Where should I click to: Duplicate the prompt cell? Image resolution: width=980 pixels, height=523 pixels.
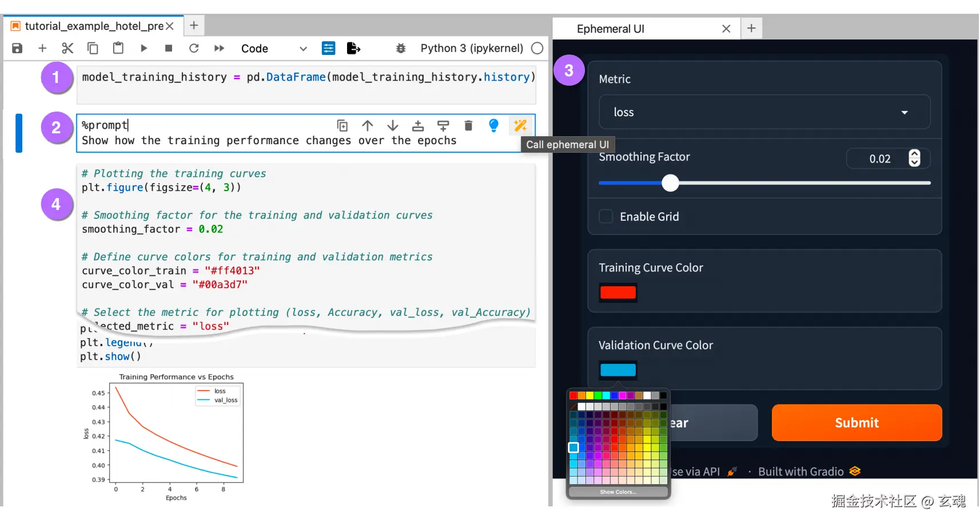click(342, 126)
